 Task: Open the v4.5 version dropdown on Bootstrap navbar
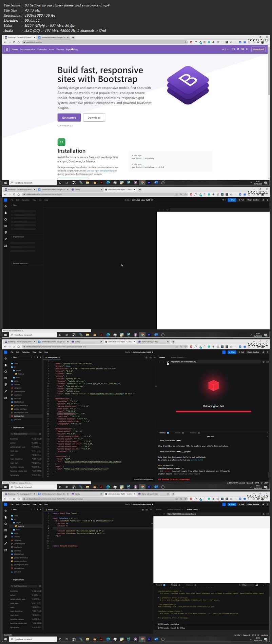click(225, 49)
